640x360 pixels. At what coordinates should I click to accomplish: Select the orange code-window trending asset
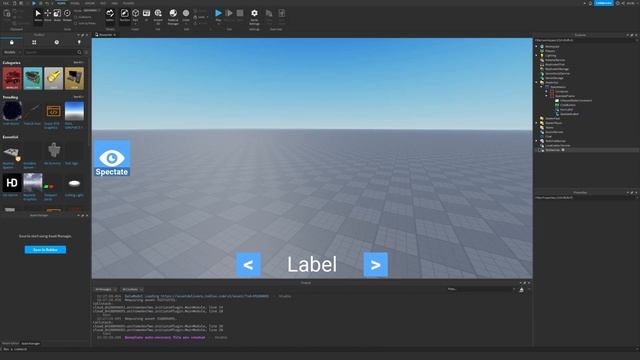coord(53,111)
